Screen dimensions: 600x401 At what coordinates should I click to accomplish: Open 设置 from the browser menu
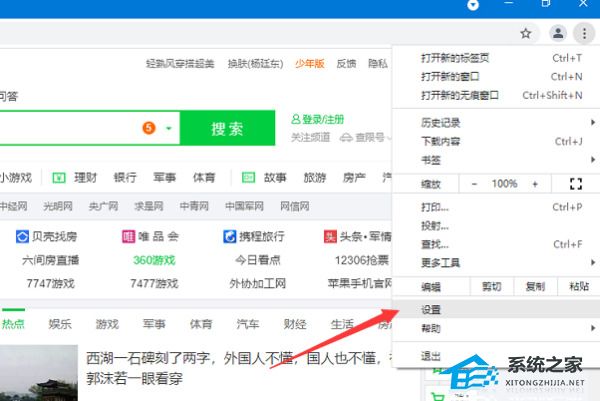[x=496, y=309]
